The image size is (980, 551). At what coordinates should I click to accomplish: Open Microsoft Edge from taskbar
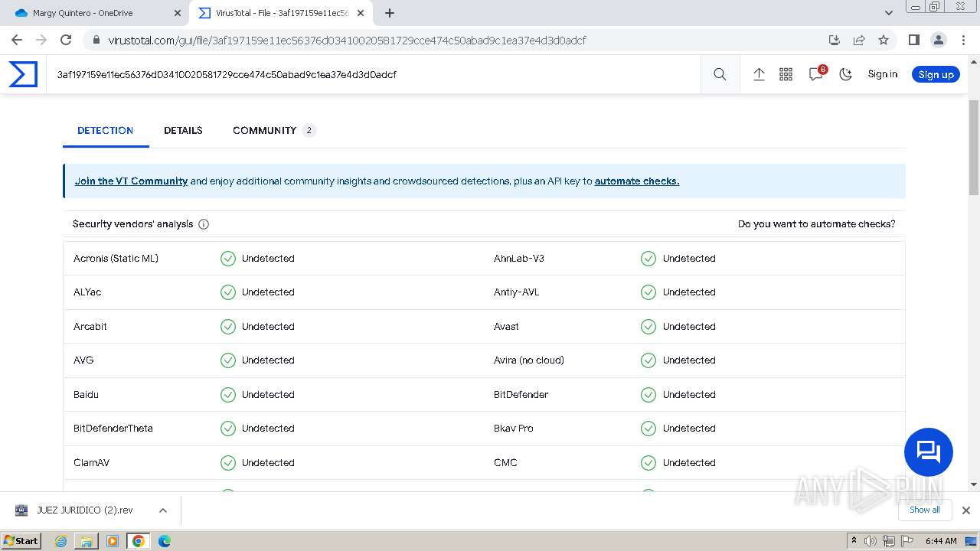pos(165,541)
